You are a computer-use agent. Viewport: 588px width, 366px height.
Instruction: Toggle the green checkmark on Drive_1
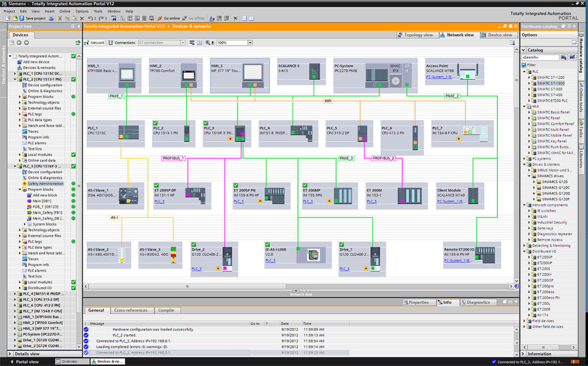[x=341, y=244]
